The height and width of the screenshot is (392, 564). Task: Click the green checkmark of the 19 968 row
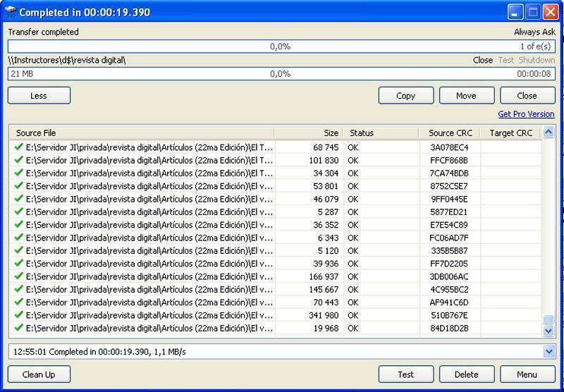(19, 328)
